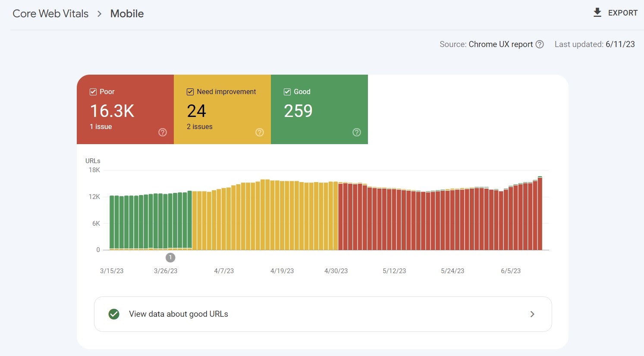This screenshot has width=644, height=356.
Task: Click help icon in Poor card
Action: click(163, 132)
